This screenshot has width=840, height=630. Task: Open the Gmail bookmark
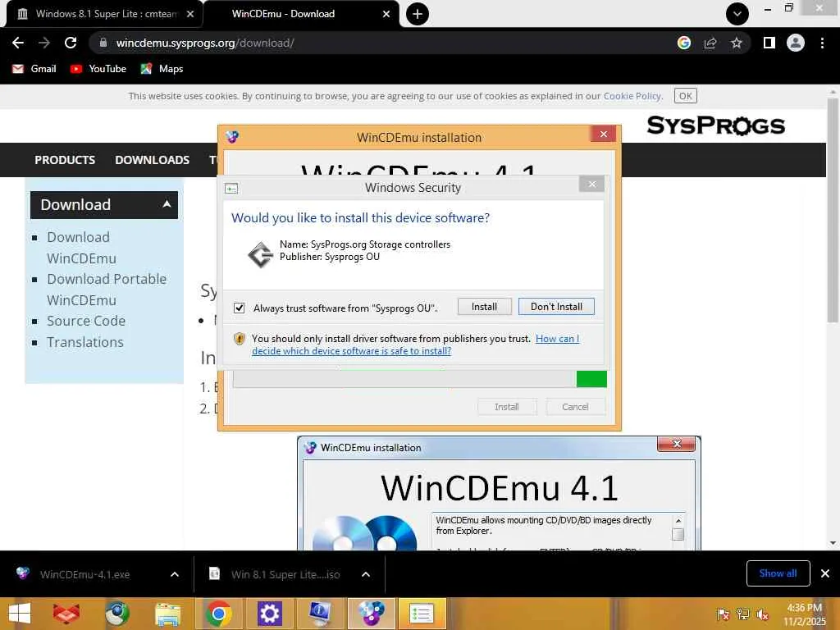tap(34, 69)
